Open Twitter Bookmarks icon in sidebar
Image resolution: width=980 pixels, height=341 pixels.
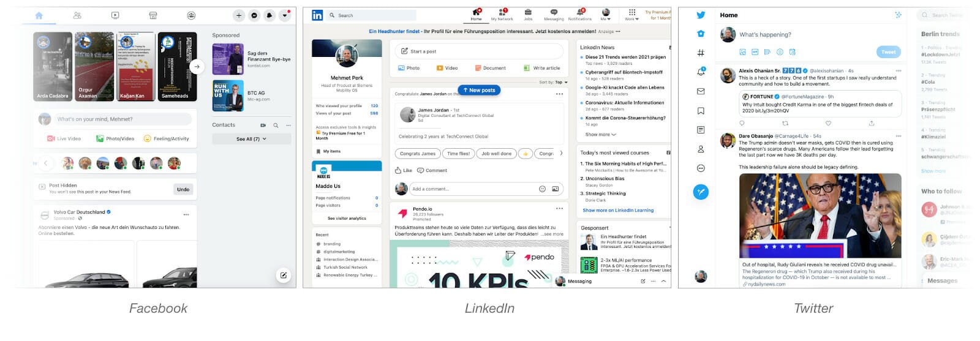point(701,111)
